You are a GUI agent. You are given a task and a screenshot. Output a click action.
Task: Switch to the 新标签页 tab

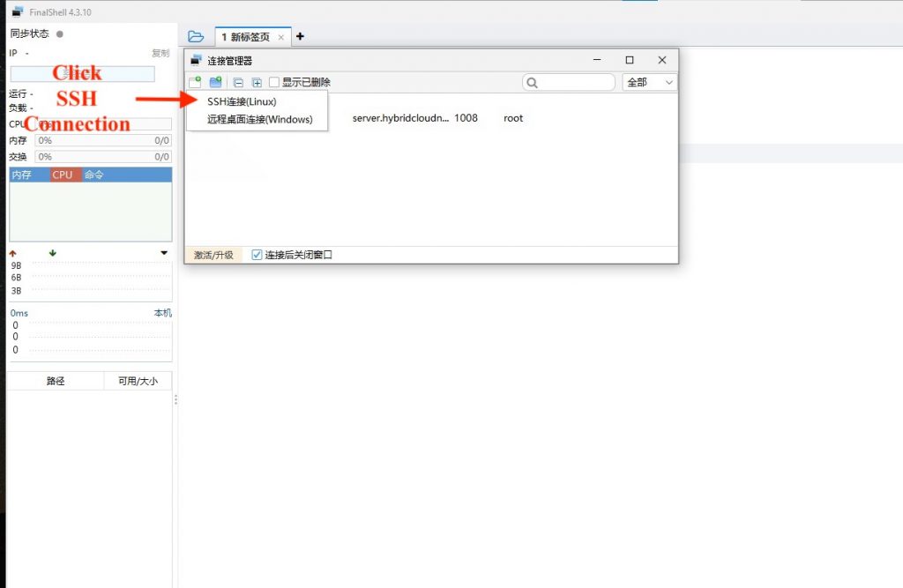pos(250,36)
